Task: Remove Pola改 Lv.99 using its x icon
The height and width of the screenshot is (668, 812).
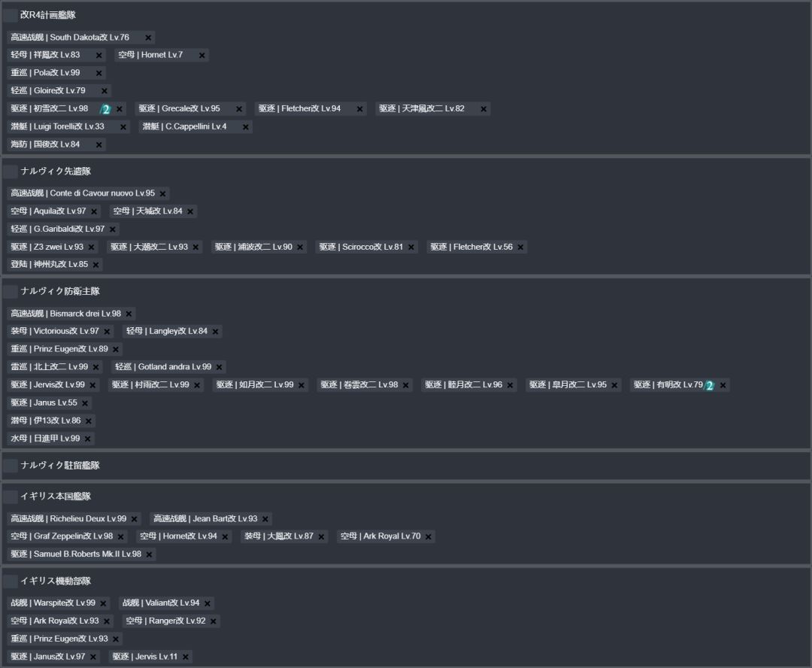Action: [x=98, y=73]
